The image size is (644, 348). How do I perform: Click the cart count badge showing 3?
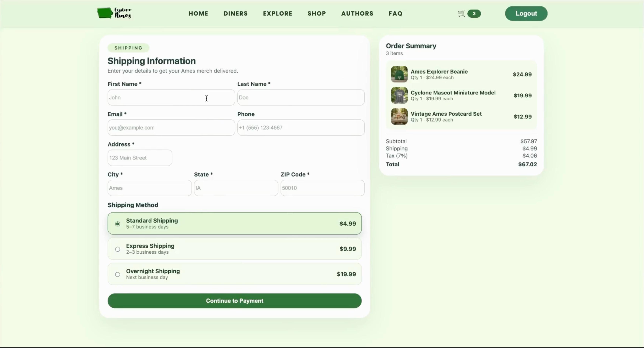pyautogui.click(x=474, y=13)
